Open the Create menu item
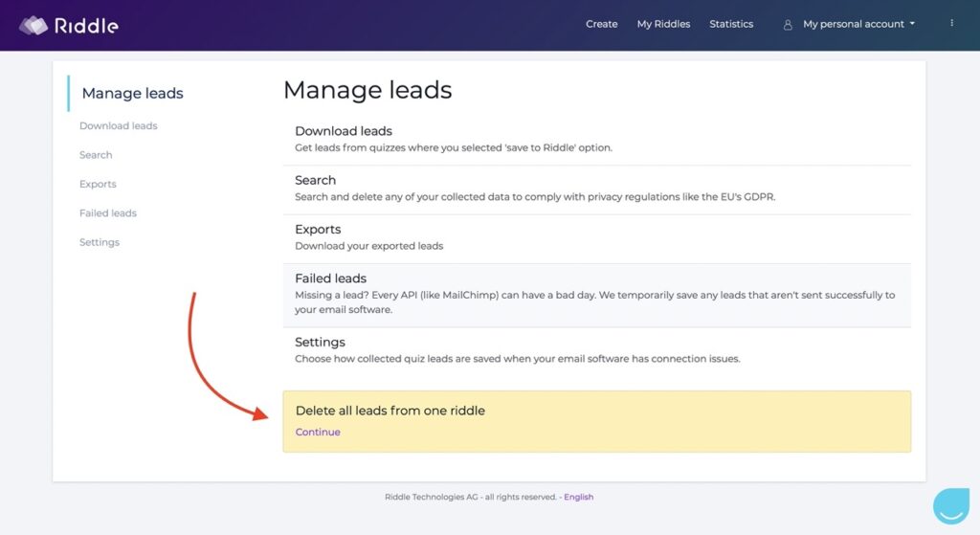The image size is (980, 535). pos(601,24)
